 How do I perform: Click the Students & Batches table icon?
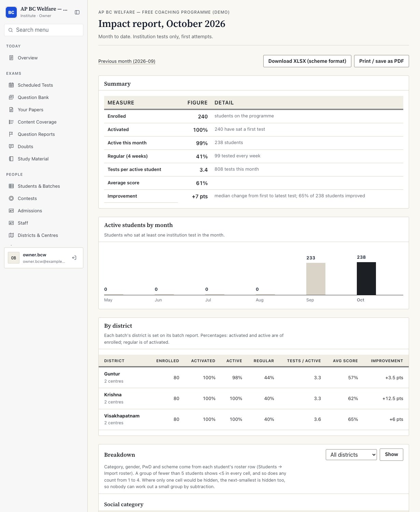[11, 186]
